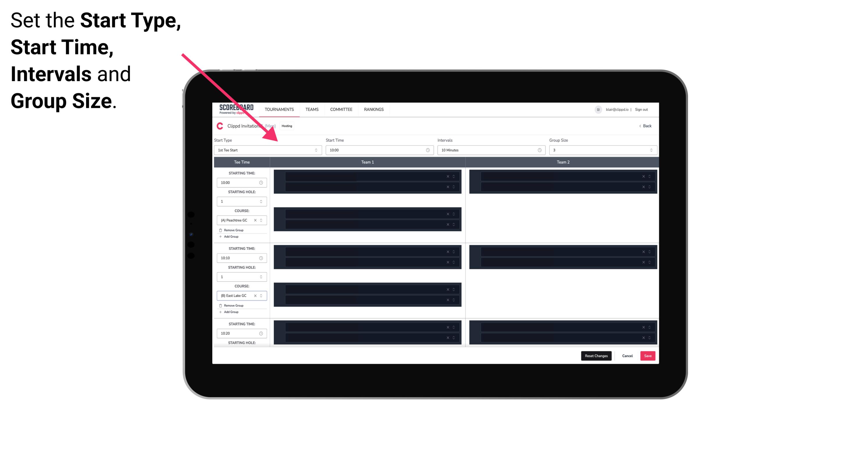The image size is (868, 467).
Task: Click the Cancel button
Action: pos(627,355)
